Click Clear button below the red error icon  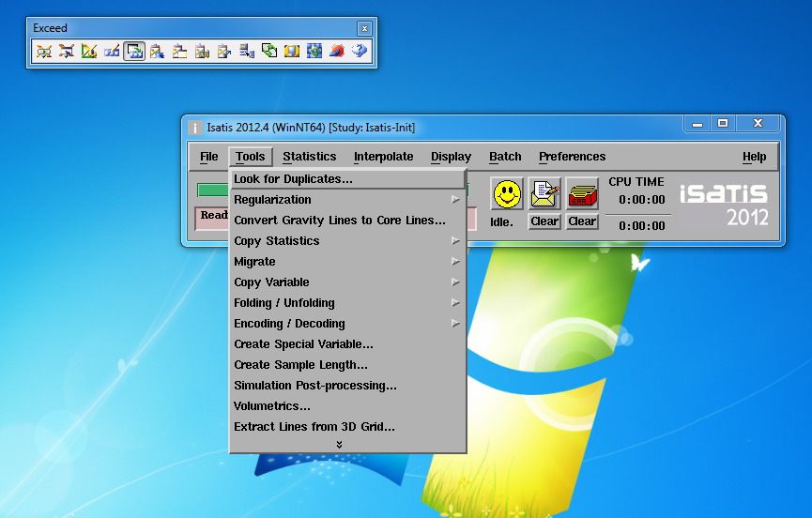click(x=582, y=221)
